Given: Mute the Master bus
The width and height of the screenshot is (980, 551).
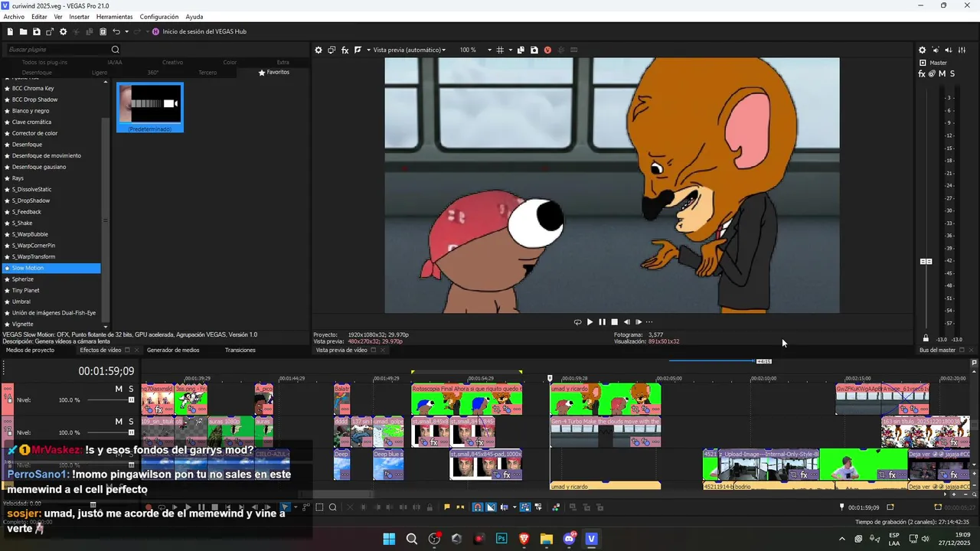Looking at the screenshot, I should coord(942,73).
